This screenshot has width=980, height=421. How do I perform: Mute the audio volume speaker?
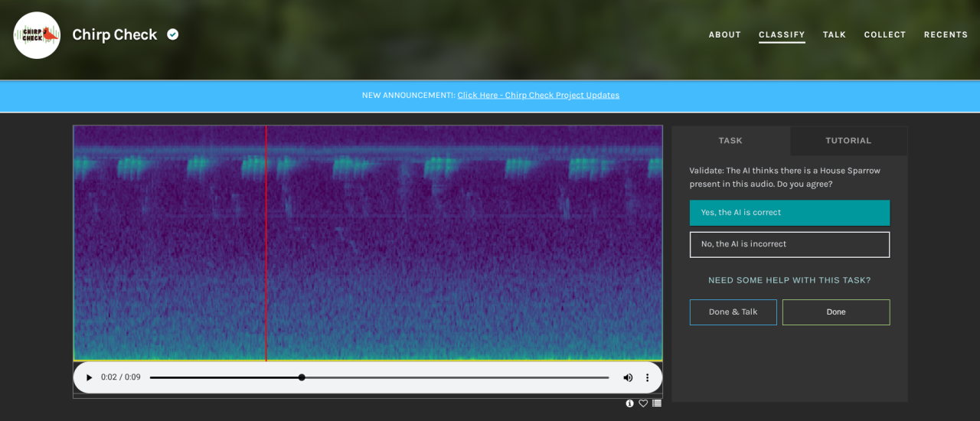(x=628, y=377)
